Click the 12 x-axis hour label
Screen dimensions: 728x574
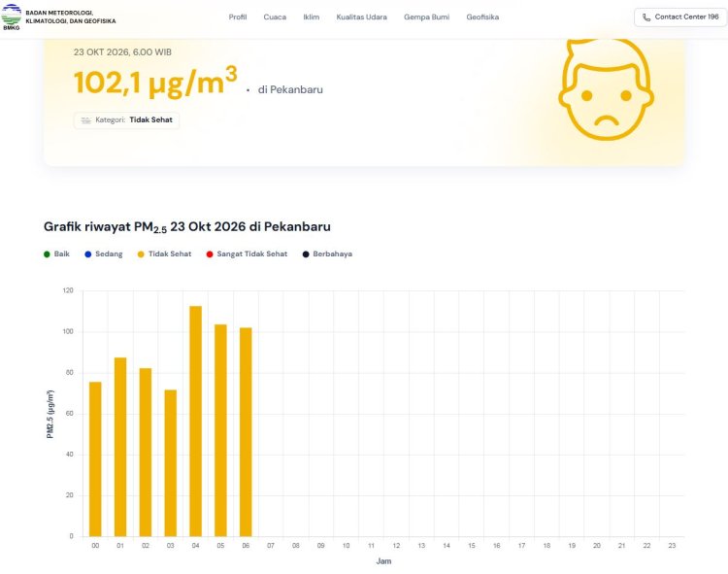[x=396, y=546]
